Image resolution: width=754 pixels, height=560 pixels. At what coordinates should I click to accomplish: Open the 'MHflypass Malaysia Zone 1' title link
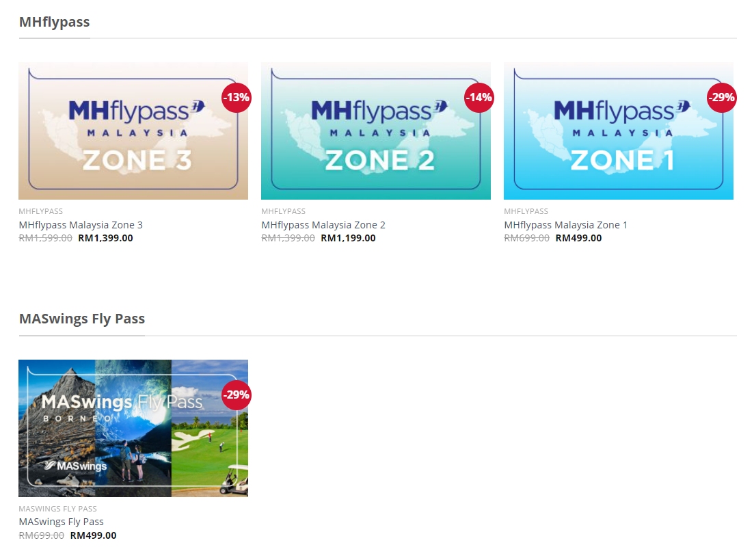point(565,225)
